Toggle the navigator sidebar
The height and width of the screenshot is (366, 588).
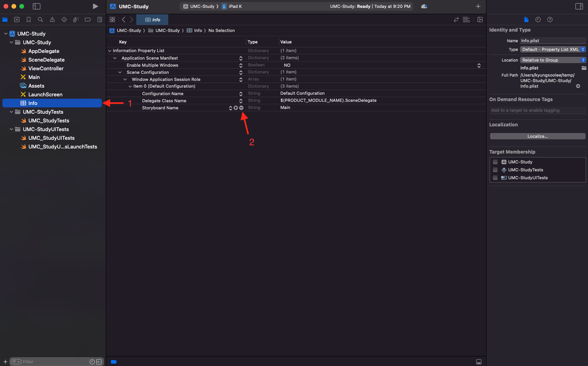pyautogui.click(x=36, y=6)
